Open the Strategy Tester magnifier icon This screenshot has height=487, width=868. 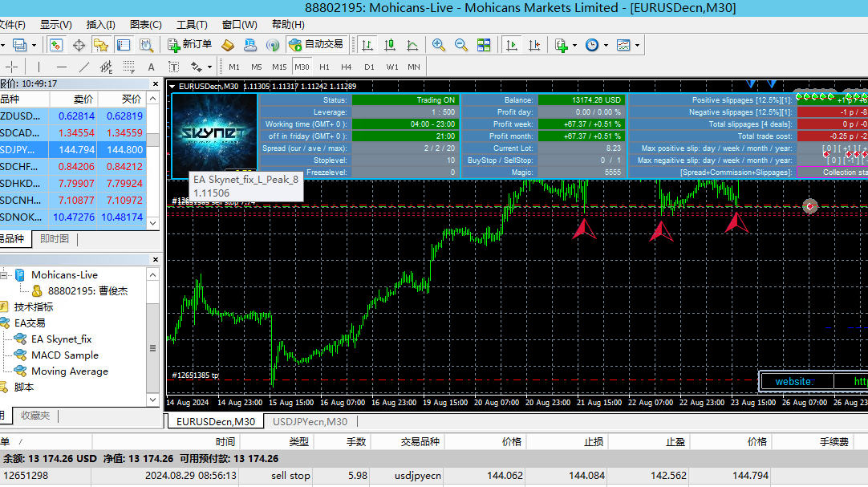click(146, 45)
